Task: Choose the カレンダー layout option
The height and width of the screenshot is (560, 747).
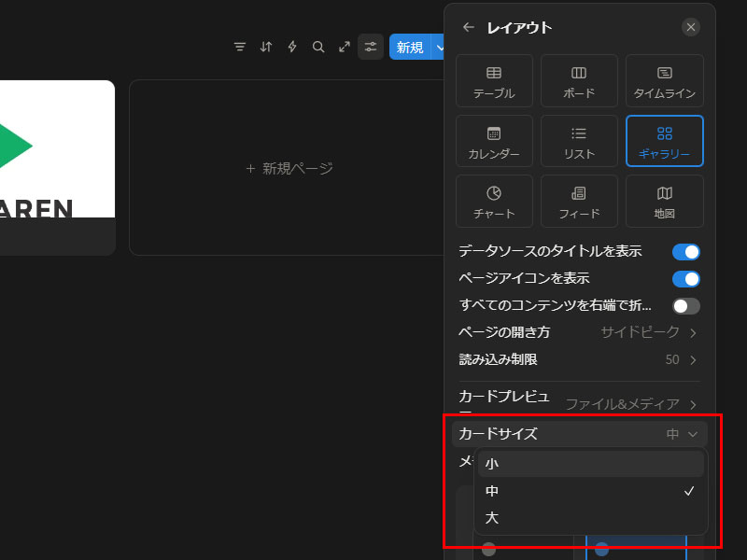Action: 494,142
